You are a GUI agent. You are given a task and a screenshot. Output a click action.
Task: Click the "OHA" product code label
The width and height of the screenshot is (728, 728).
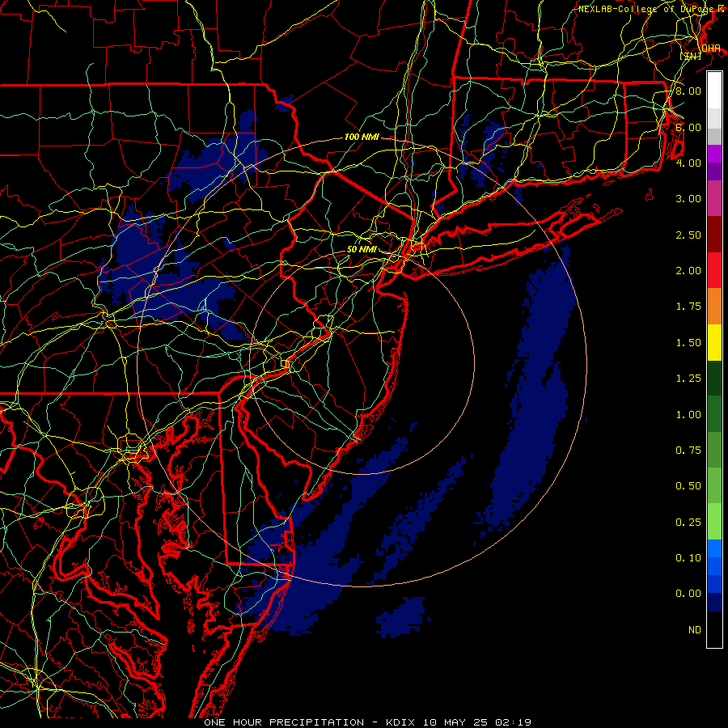(x=711, y=49)
